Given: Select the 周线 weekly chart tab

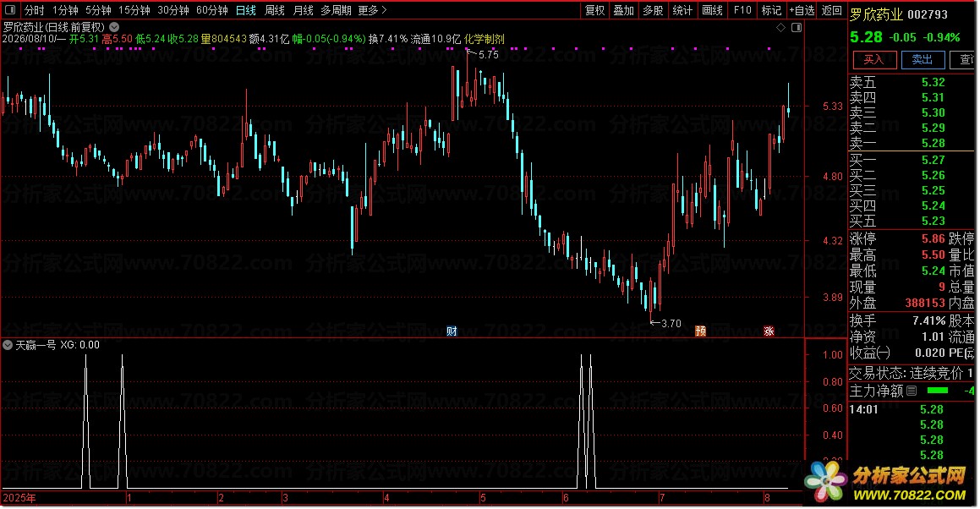Looking at the screenshot, I should point(274,10).
